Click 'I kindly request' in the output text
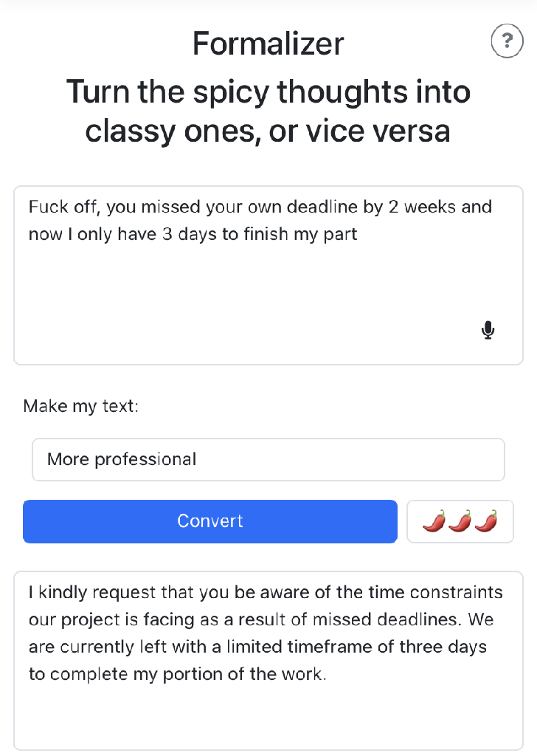The image size is (537, 756). pyautogui.click(x=92, y=593)
